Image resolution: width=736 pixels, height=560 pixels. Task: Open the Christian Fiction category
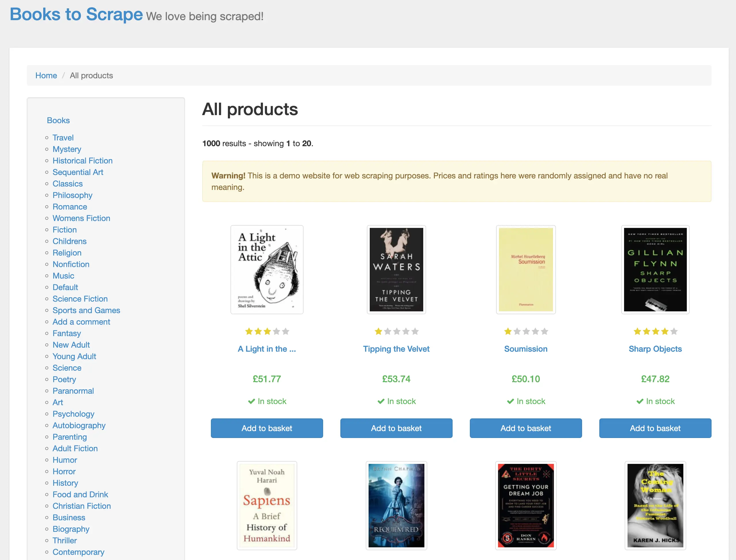82,506
